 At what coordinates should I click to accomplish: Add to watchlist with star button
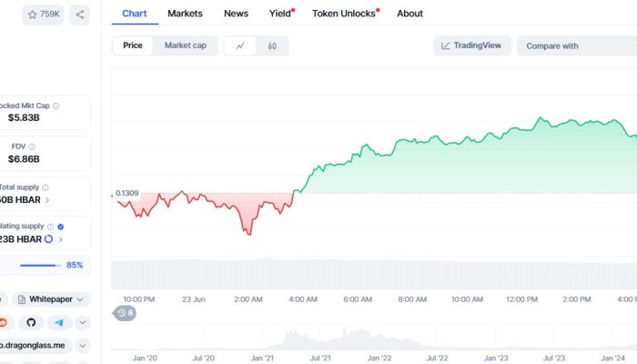(43, 15)
